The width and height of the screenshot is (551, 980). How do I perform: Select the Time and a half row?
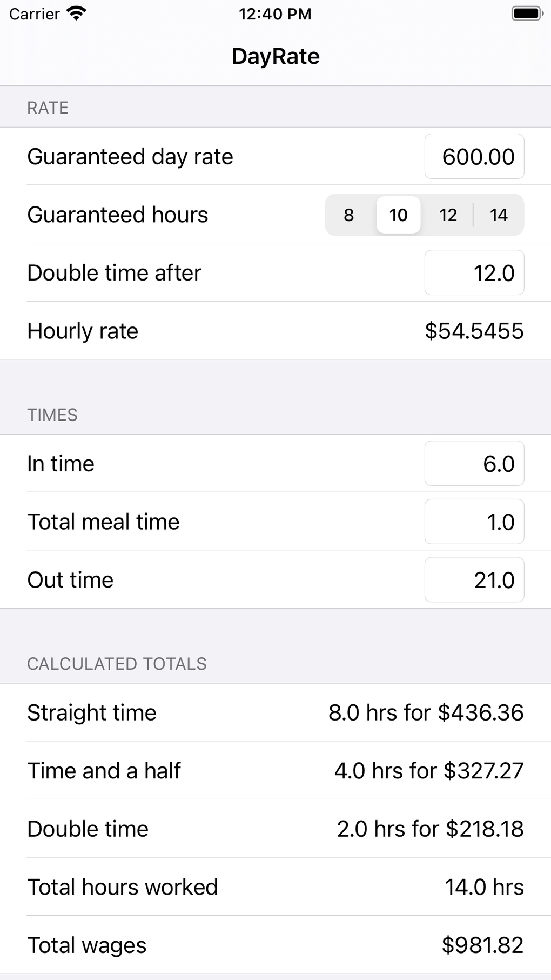pos(275,771)
